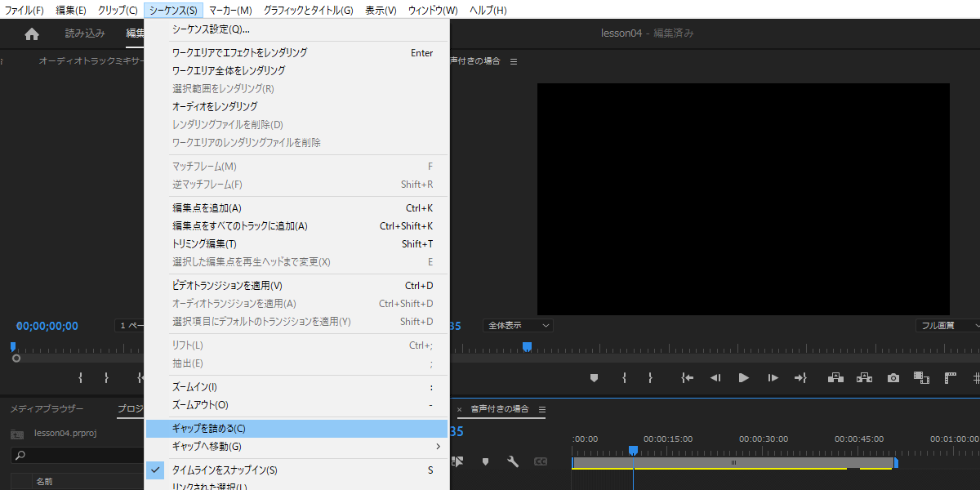980x490 pixels.
Task: Choose ギャップを詰める(C) menu item
Action: [296, 429]
